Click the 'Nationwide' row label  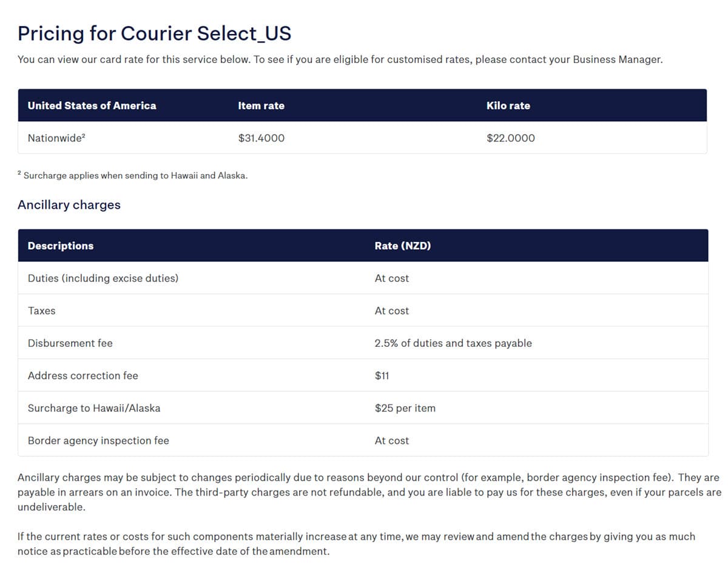tap(56, 138)
